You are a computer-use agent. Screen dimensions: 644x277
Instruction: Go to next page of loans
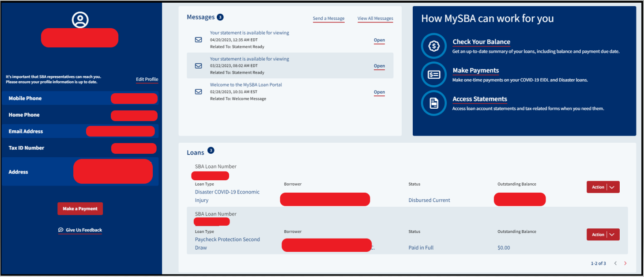click(x=625, y=263)
